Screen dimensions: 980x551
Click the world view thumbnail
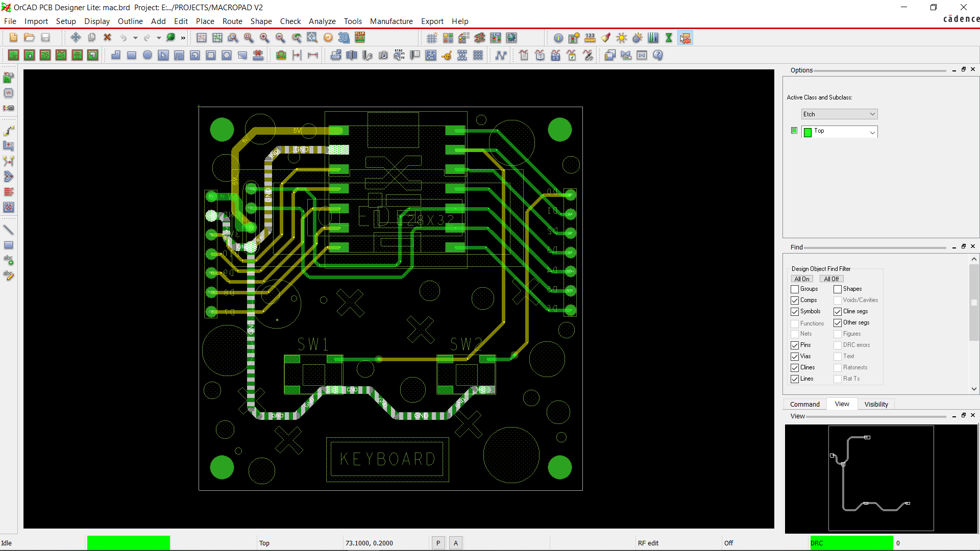[881, 479]
